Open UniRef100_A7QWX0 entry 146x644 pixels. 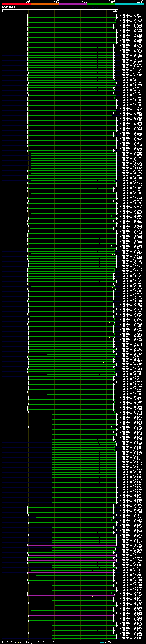131,560
